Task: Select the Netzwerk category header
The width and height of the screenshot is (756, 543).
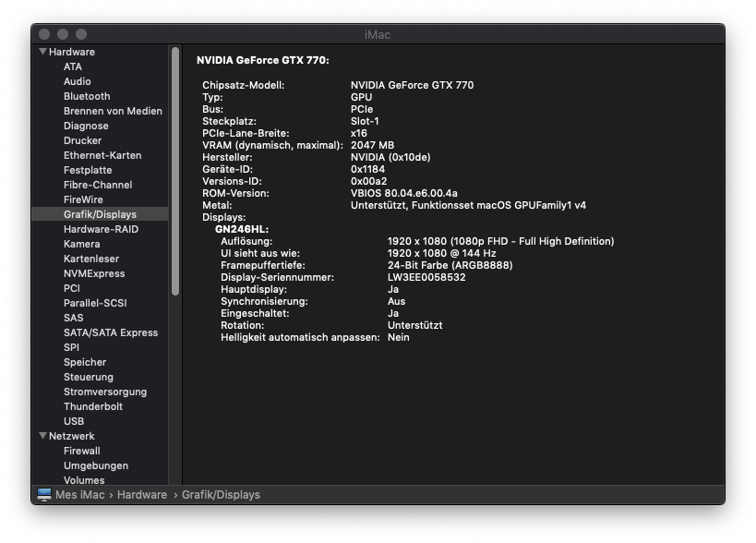Action: tap(71, 436)
